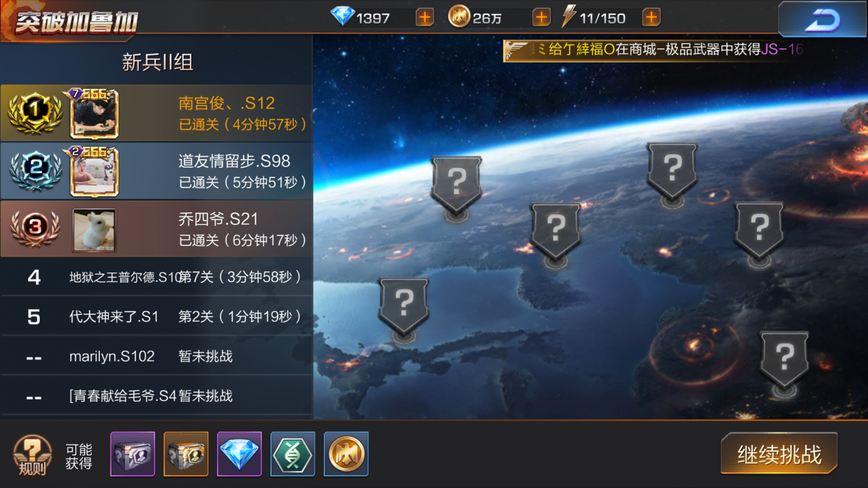The height and width of the screenshot is (488, 868).
Task: Click 继续挑战 continue challenge button
Action: [x=780, y=454]
